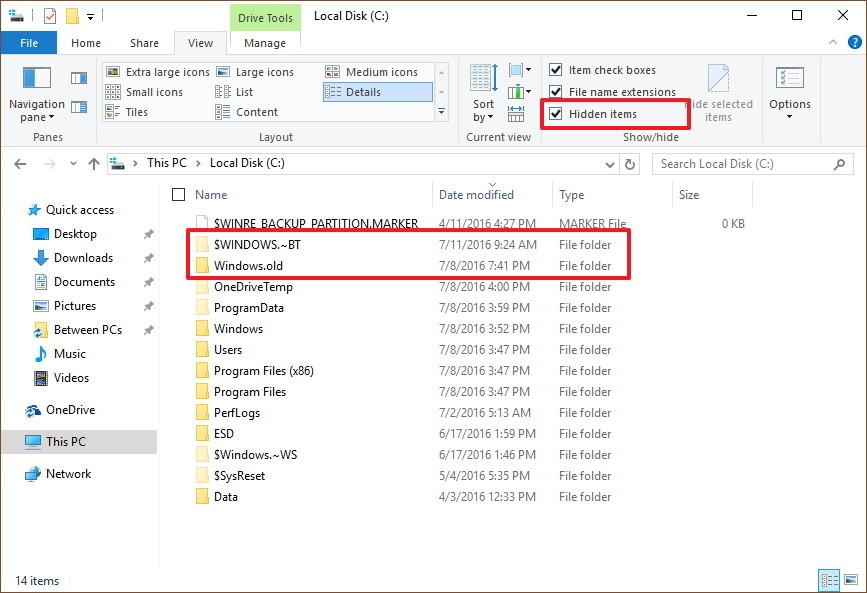
Task: Open the Add columns dropdown
Action: (520, 92)
